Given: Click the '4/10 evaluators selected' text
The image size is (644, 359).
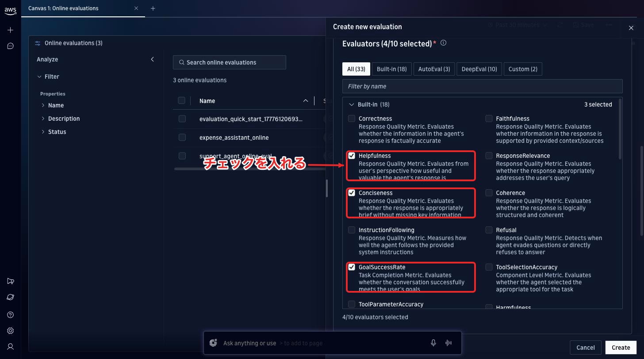Looking at the screenshot, I should pyautogui.click(x=375, y=317).
